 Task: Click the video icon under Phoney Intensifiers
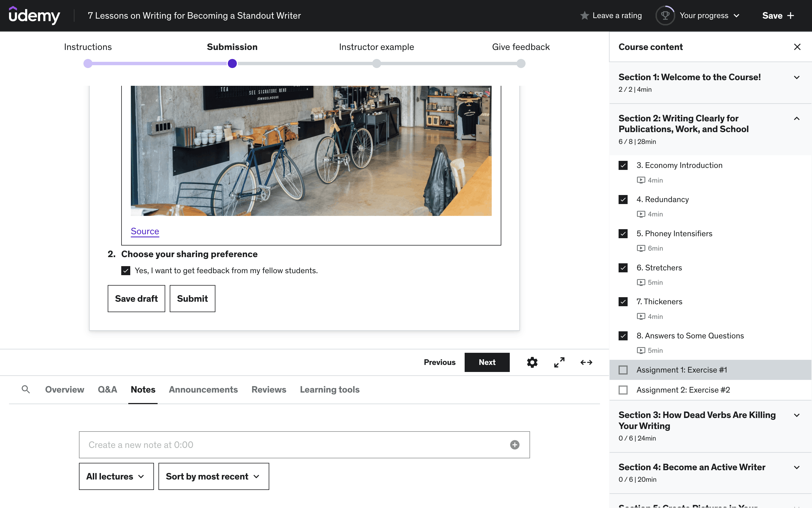(x=641, y=248)
